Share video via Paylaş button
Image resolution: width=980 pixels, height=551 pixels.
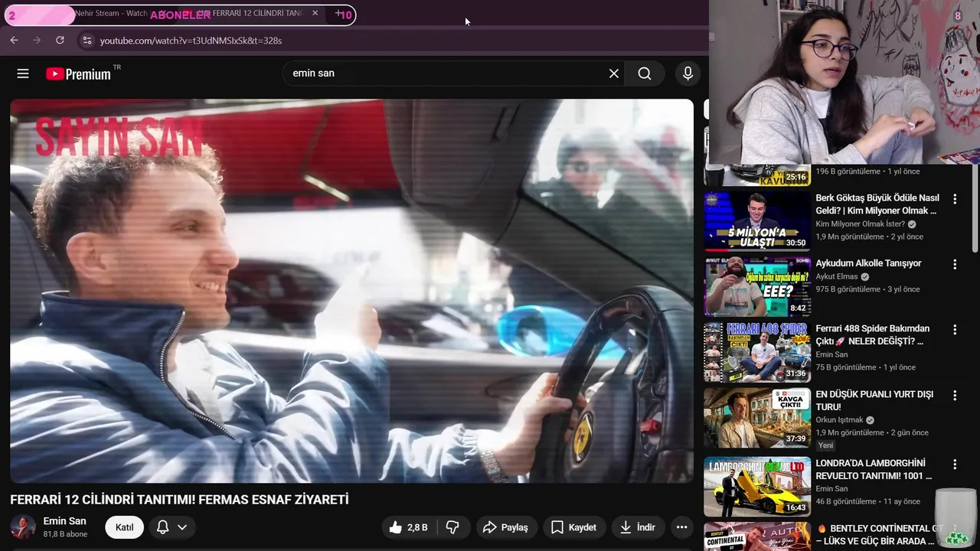coord(505,527)
